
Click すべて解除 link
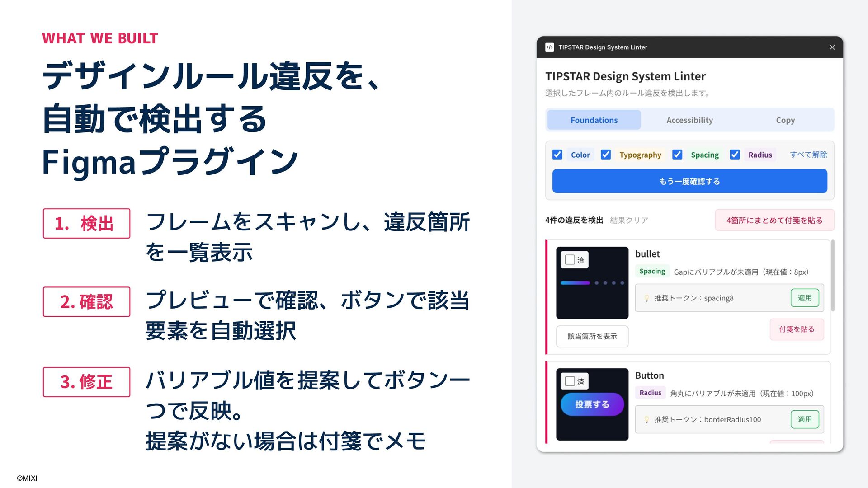tap(808, 155)
